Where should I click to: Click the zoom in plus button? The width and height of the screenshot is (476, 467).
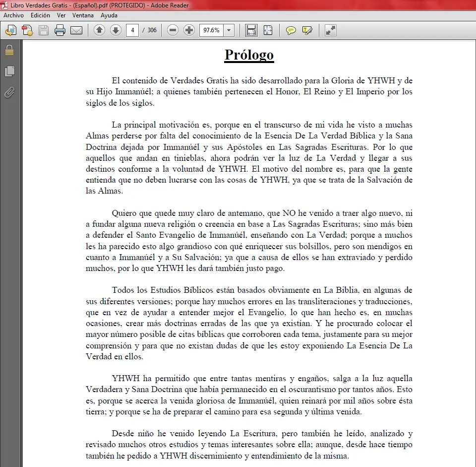[x=189, y=30]
